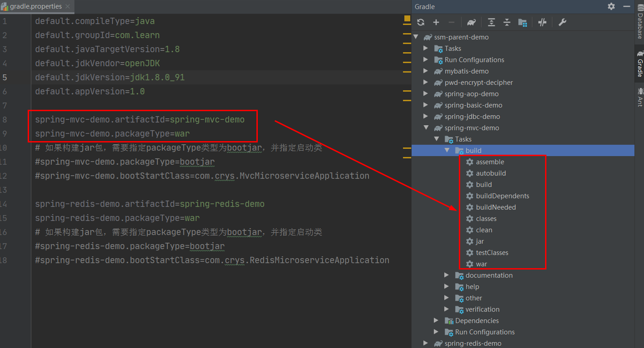Select the Gradle side tool tab
This screenshot has height=348, width=644.
640,64
